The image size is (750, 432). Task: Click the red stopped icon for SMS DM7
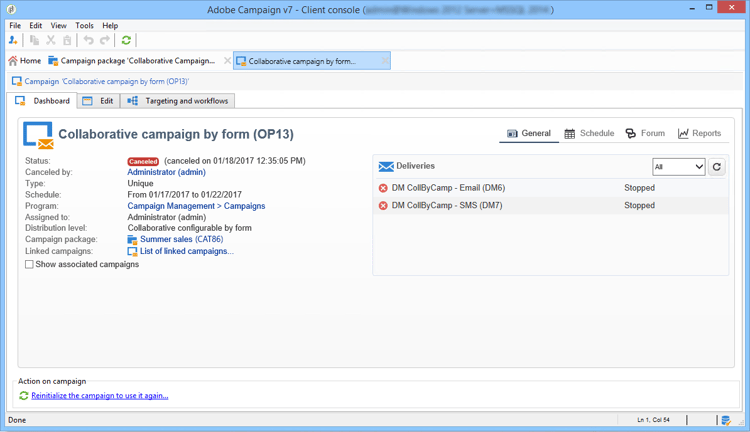pyautogui.click(x=383, y=206)
